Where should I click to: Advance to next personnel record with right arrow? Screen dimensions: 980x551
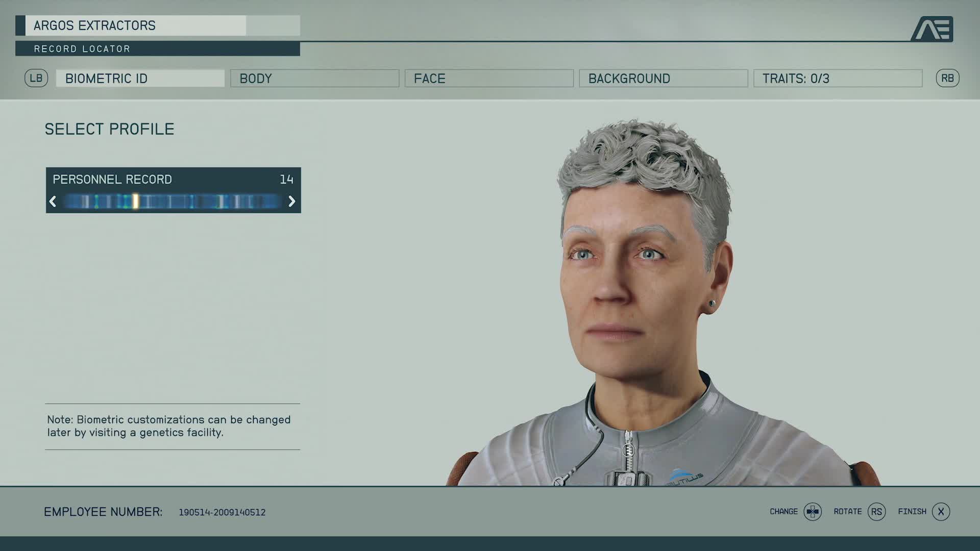click(292, 202)
